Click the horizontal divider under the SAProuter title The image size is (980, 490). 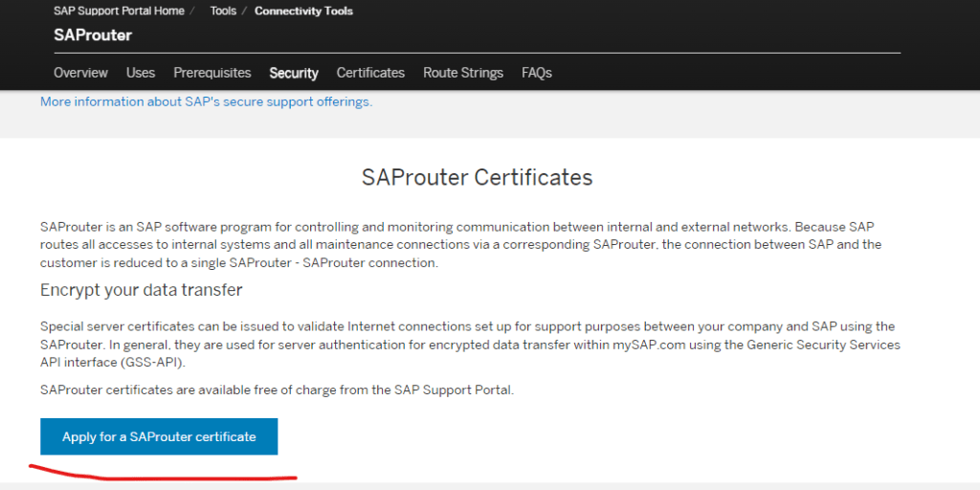click(x=477, y=53)
